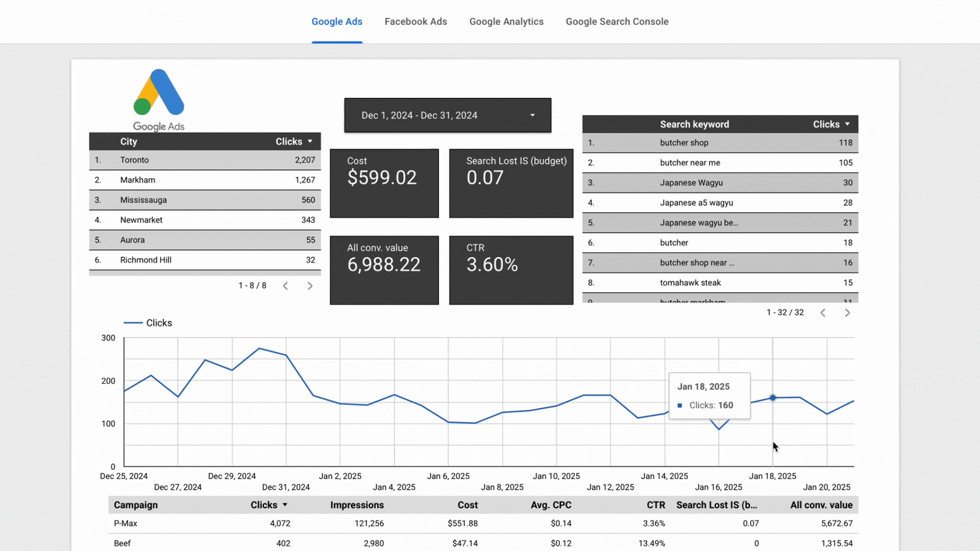This screenshot has height=551, width=980.
Task: Sort campaign table by Cost header
Action: pyautogui.click(x=468, y=505)
